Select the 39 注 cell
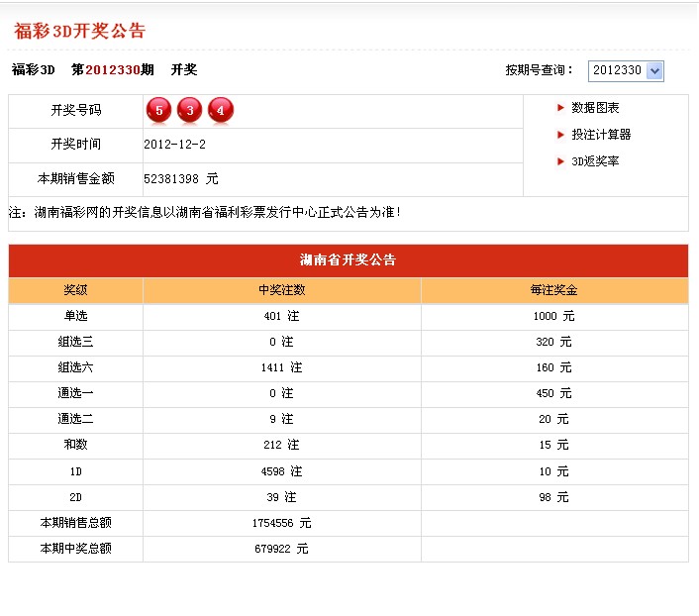The image size is (699, 616). pyautogui.click(x=281, y=497)
